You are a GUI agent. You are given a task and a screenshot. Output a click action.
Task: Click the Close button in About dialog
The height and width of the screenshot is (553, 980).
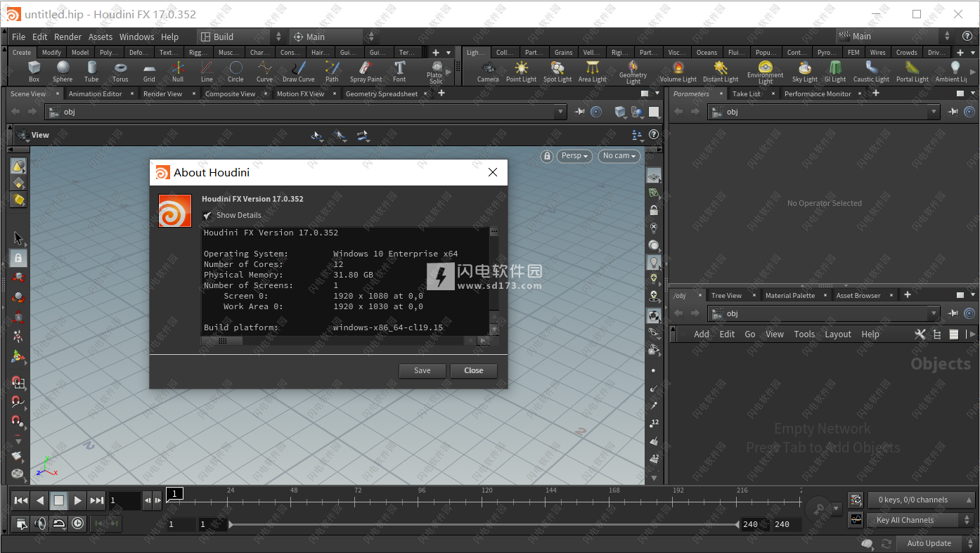tap(474, 370)
